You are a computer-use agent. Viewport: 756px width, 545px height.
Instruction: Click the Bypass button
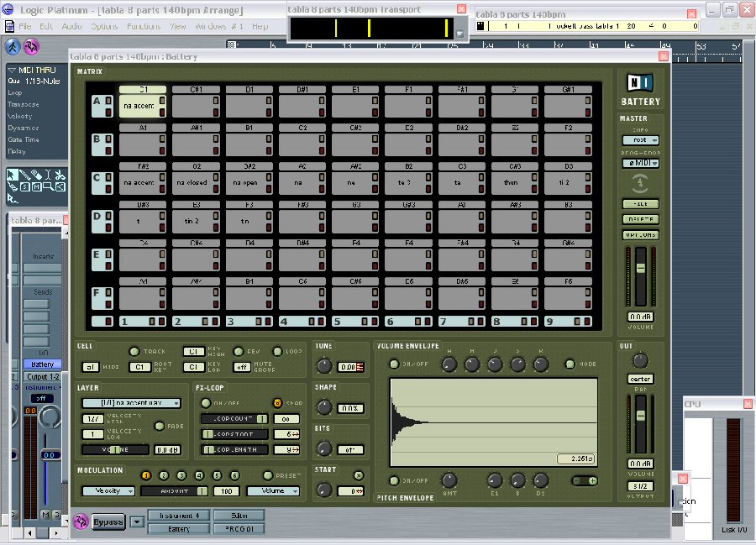tap(108, 521)
